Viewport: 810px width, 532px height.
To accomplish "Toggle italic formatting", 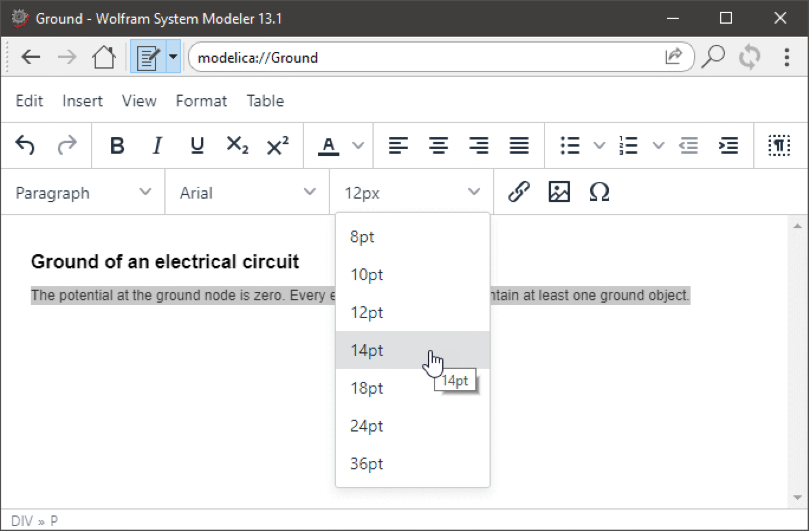I will pyautogui.click(x=157, y=145).
